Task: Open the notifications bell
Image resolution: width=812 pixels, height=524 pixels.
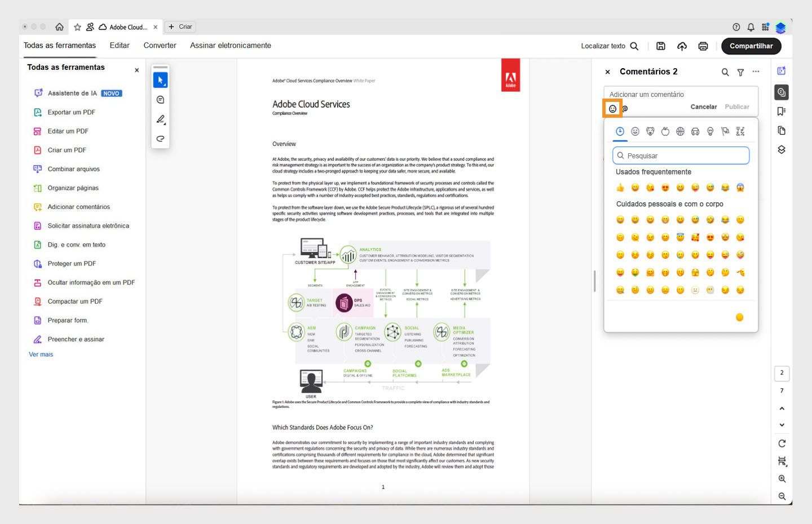Action: pyautogui.click(x=751, y=27)
